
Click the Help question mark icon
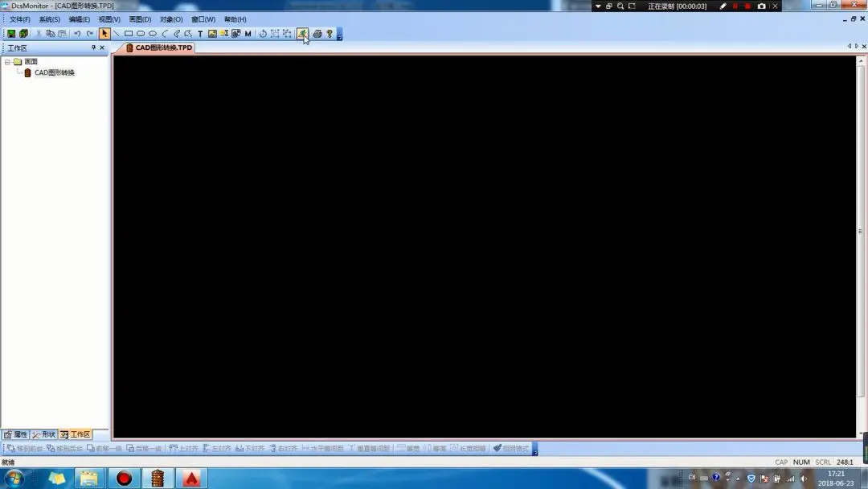330,34
